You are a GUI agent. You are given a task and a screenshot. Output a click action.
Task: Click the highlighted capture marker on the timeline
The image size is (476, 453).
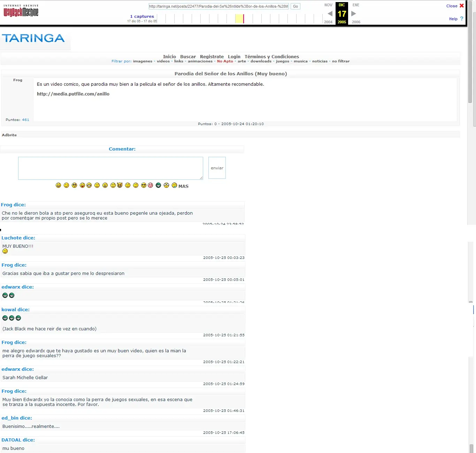pyautogui.click(x=239, y=18)
